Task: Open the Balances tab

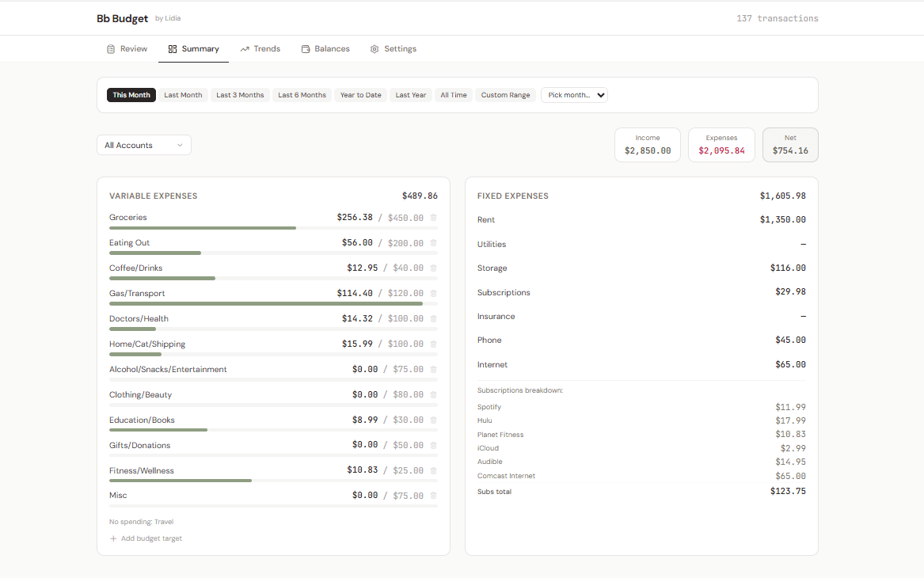Action: coord(325,49)
